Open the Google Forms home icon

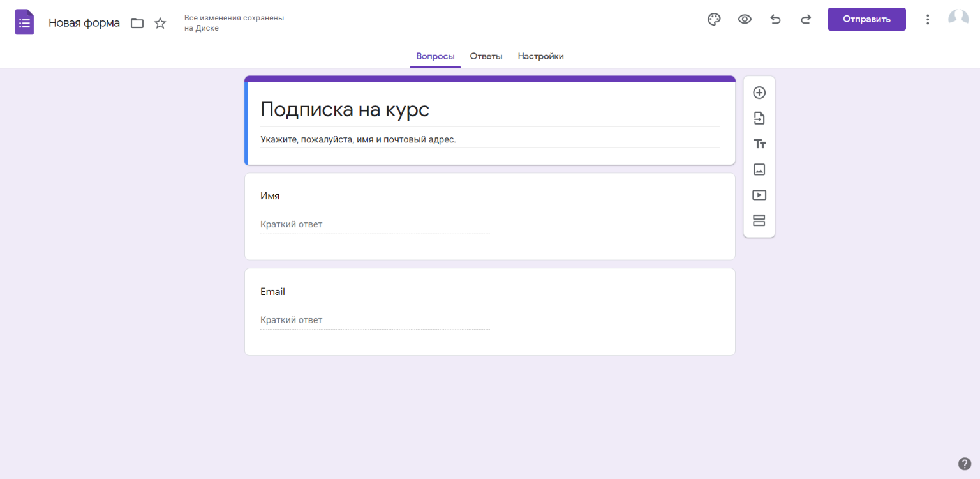click(x=24, y=22)
